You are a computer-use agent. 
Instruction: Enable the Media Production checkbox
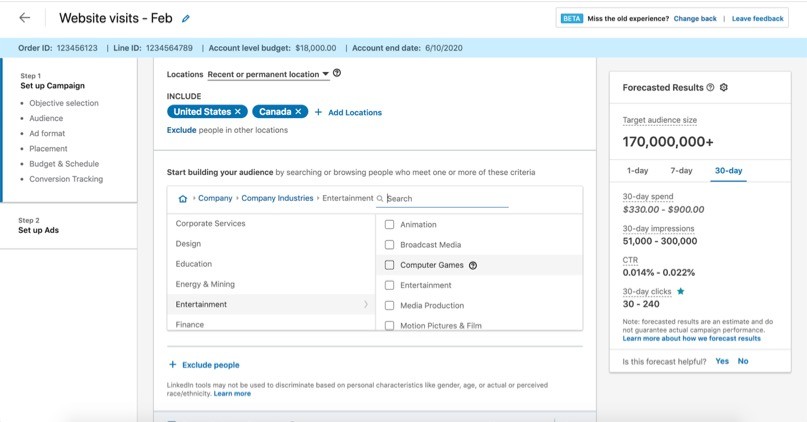pyautogui.click(x=390, y=305)
